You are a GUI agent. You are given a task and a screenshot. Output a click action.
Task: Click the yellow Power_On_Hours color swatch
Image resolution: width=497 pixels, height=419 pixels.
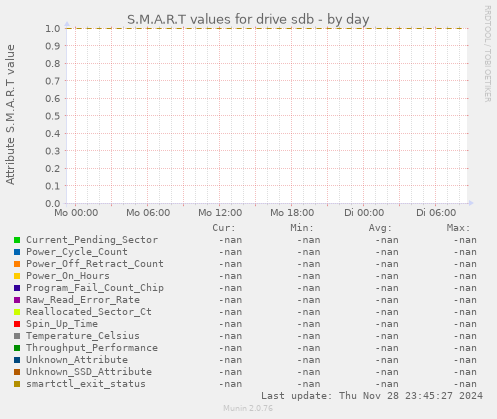click(17, 276)
